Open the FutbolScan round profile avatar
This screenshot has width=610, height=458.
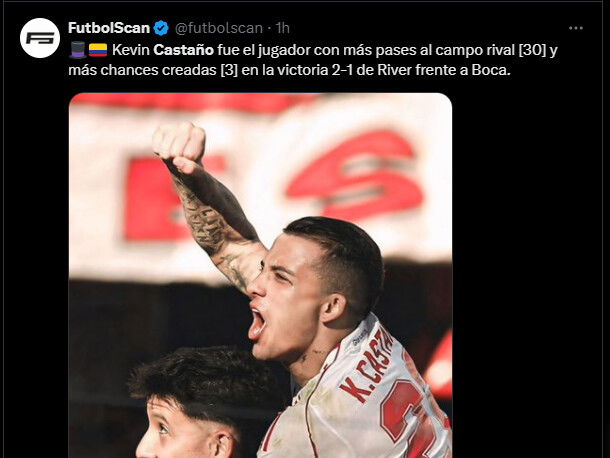(40, 38)
